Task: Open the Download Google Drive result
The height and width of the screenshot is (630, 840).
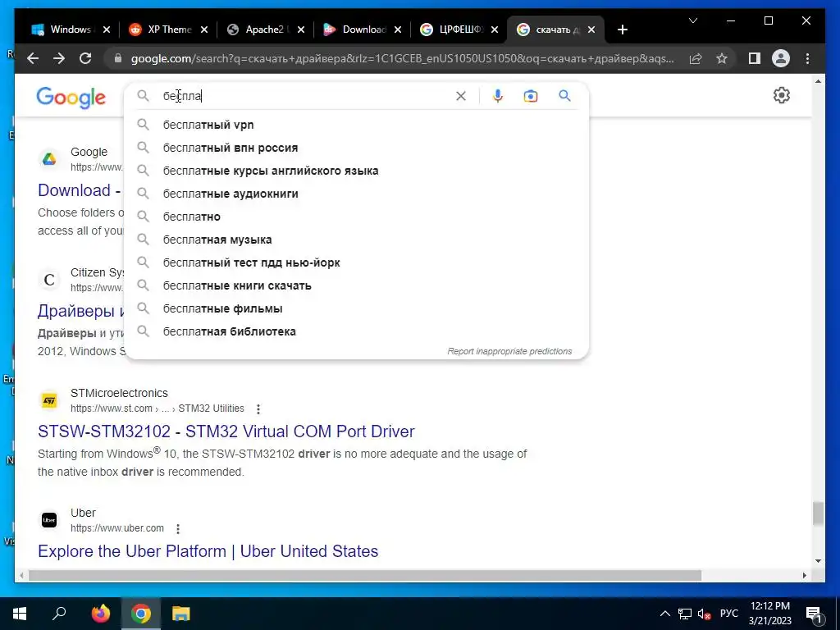Action: tap(80, 190)
